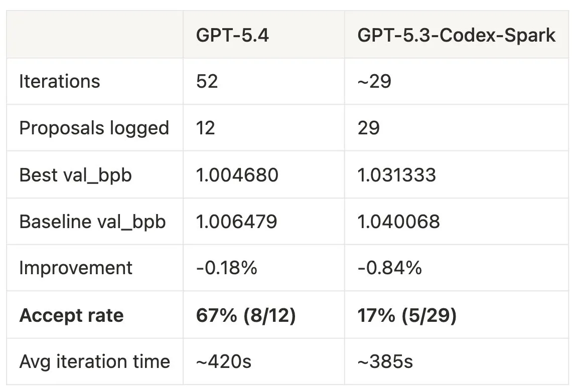573x392 pixels.
Task: Click the Best val_bpb row label
Action: [75, 175]
